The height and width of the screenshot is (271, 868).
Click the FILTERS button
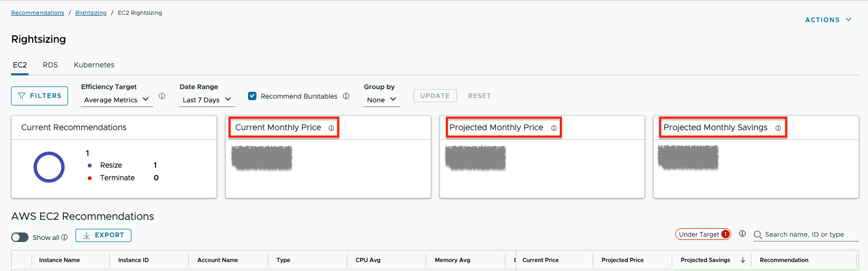40,96
